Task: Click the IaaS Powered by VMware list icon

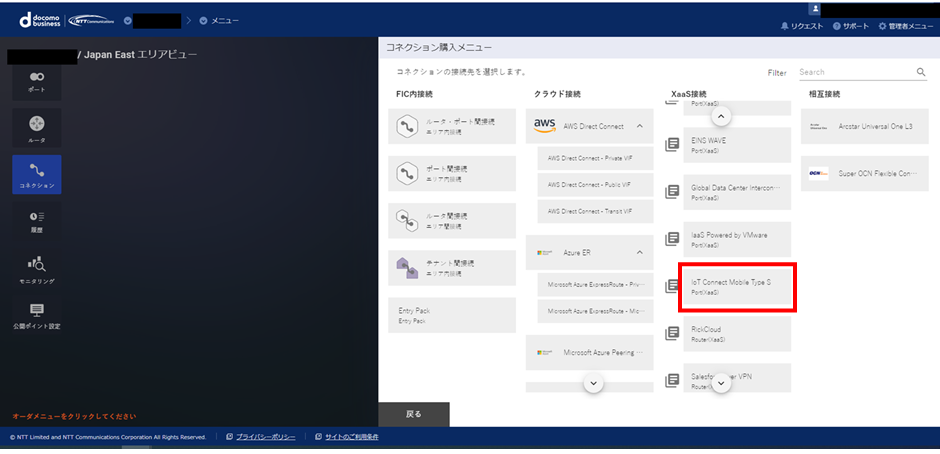Action: (672, 239)
